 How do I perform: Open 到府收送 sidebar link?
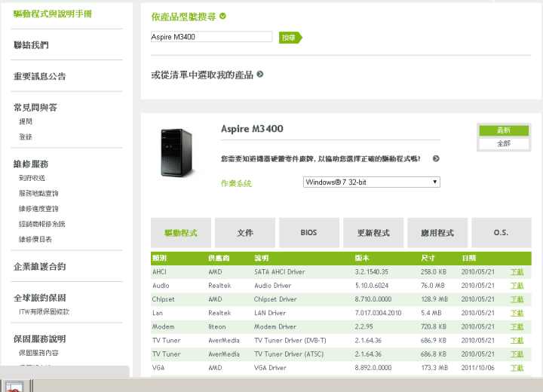click(x=32, y=178)
